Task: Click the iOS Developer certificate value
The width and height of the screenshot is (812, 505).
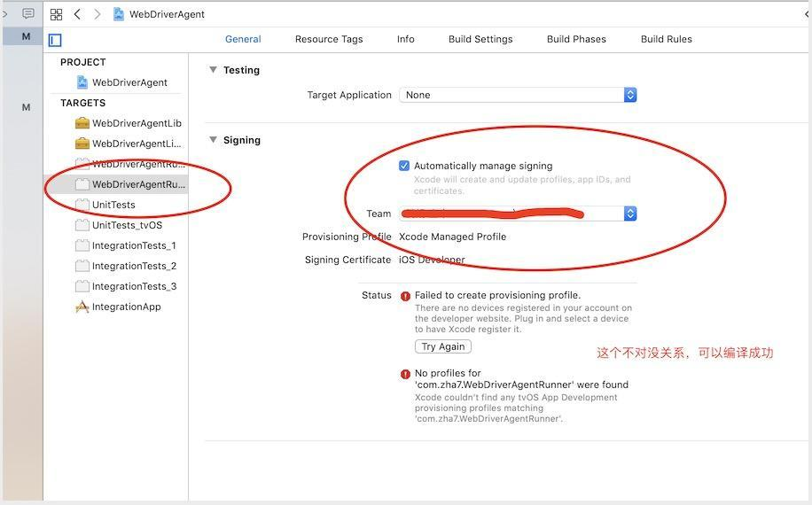Action: click(432, 260)
